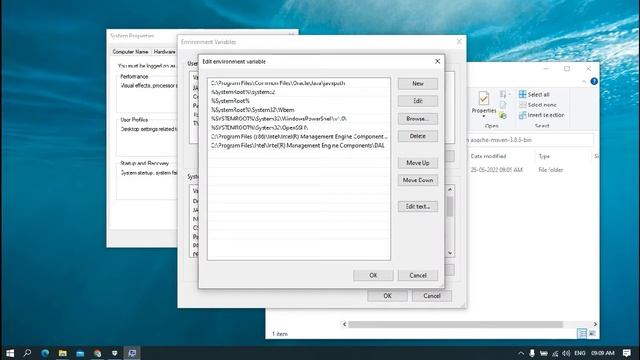Viewport: 640px width, 360px height.
Task: Click the Browse... button
Action: [x=418, y=119]
